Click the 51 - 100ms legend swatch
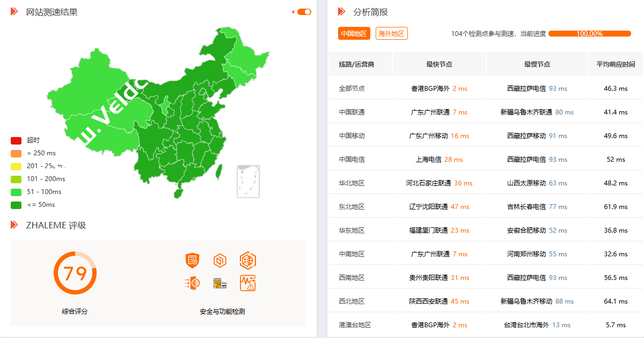644x338 pixels. click(x=16, y=192)
